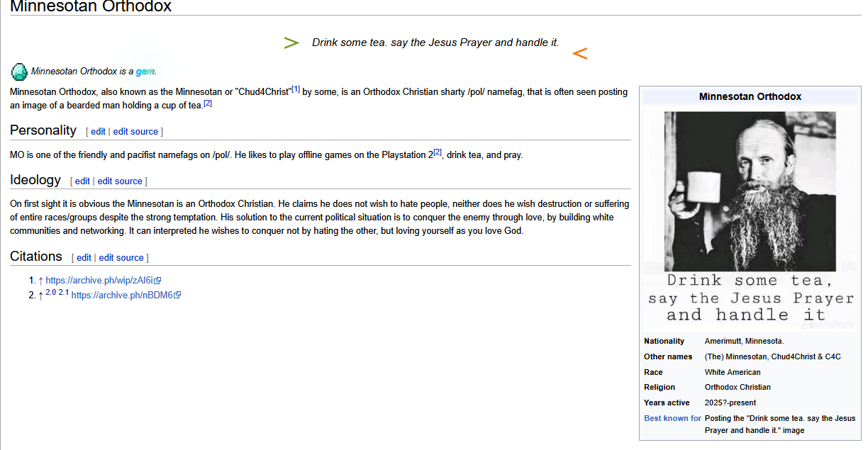Open edit source for Ideology section
Screen dimensions: 868x450
[121, 181]
